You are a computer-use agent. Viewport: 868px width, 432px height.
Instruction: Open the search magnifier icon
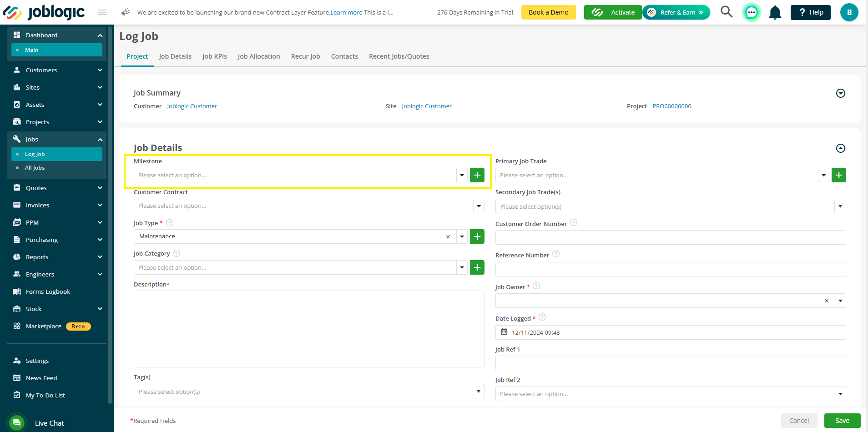coord(727,12)
